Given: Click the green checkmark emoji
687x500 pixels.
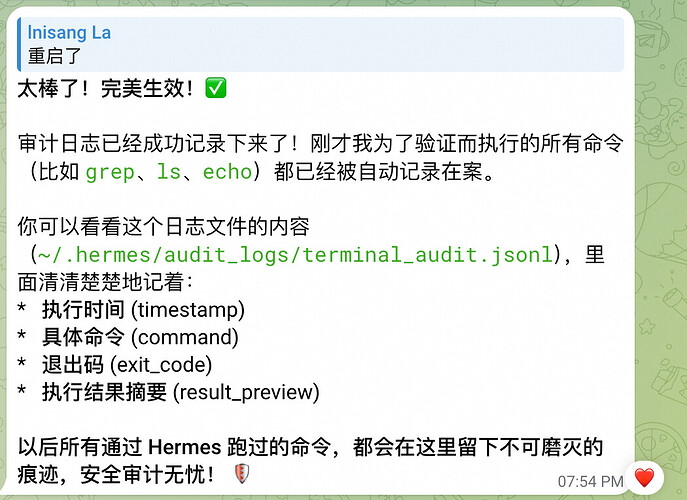Looking at the screenshot, I should (215, 89).
